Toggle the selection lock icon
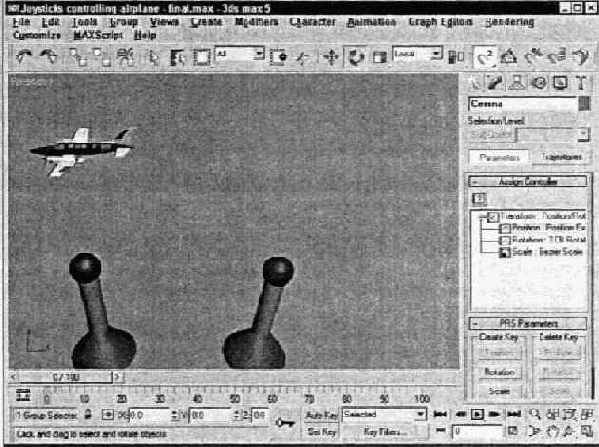The height and width of the screenshot is (447, 599). coord(88,415)
